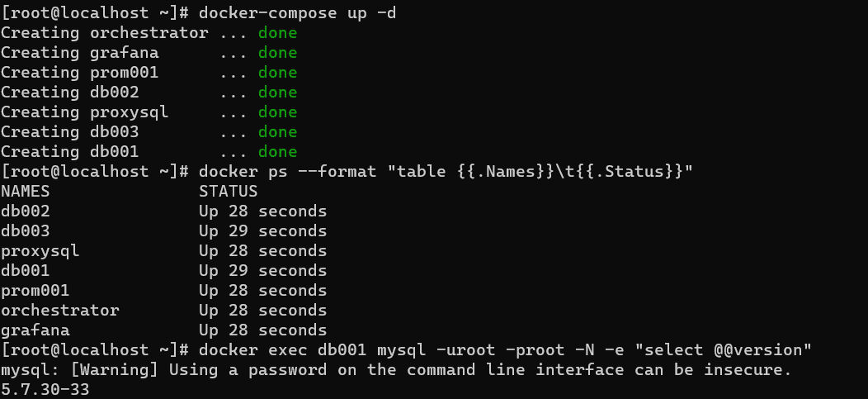Click the green 'done' next to orchestrator
The image size is (868, 399).
(x=277, y=33)
